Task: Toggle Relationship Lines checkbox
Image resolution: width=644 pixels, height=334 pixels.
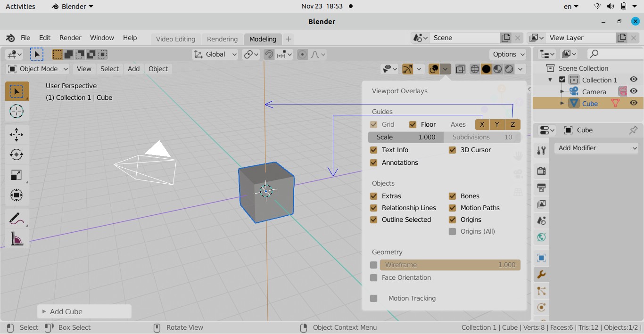Action: tap(374, 208)
